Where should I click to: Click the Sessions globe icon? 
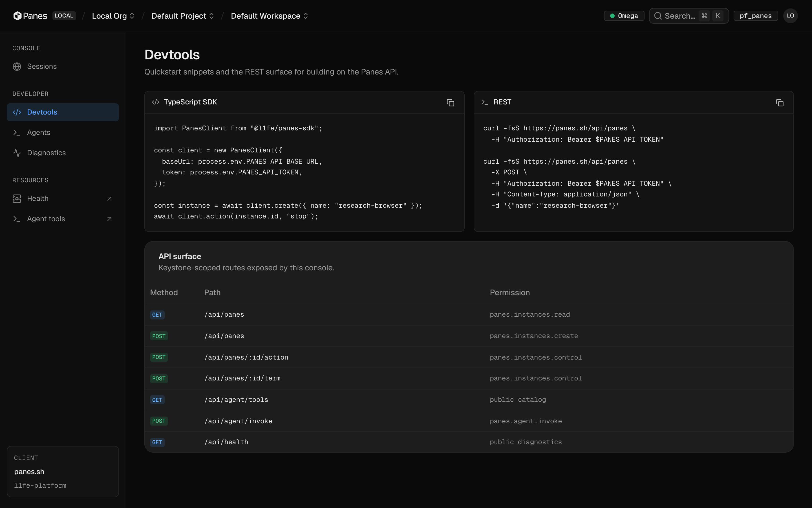[x=17, y=67]
